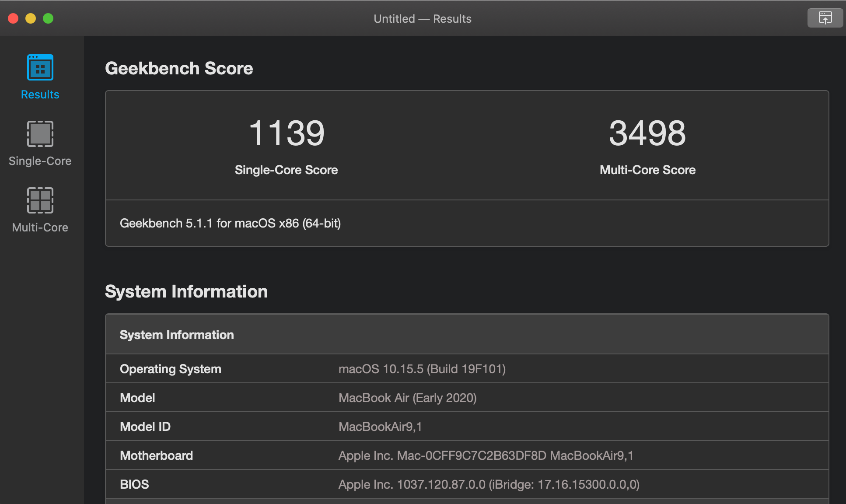This screenshot has width=846, height=504.
Task: Select the Multi-Core sidebar icon
Action: [40, 200]
